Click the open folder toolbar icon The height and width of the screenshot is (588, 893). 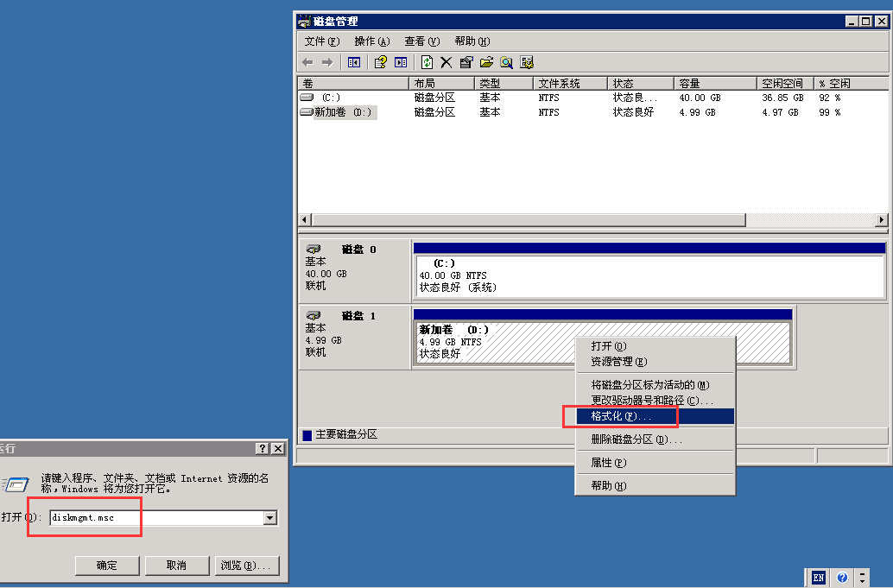tap(486, 62)
